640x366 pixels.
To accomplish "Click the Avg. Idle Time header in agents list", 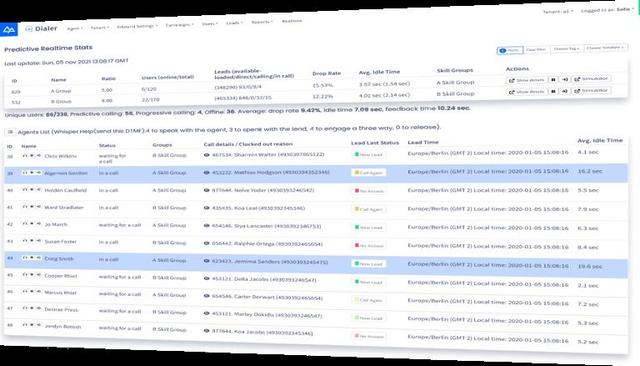I will [600, 140].
